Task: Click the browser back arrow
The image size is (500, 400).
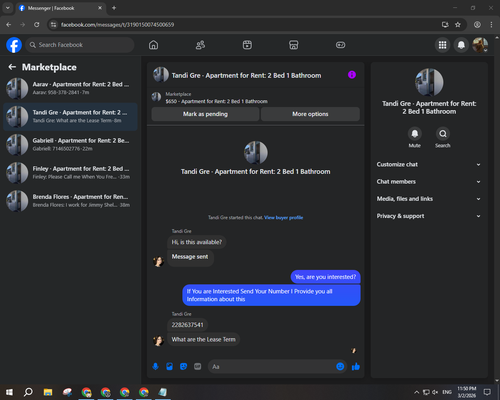Action: 9,25
